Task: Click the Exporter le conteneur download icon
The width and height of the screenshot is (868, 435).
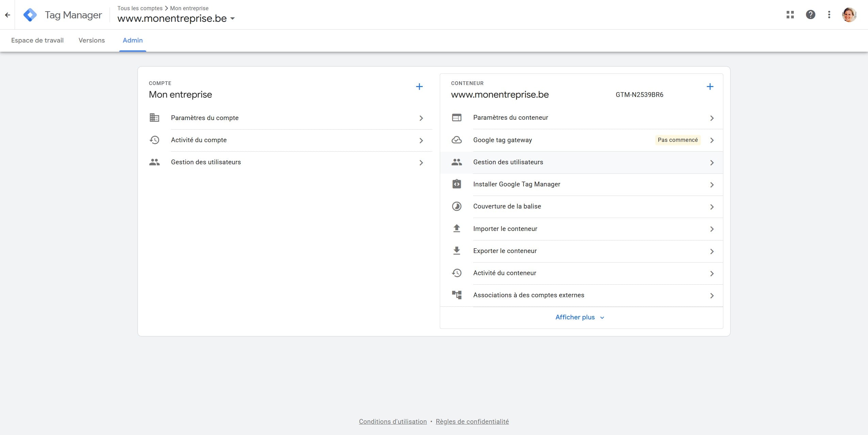Action: [456, 251]
